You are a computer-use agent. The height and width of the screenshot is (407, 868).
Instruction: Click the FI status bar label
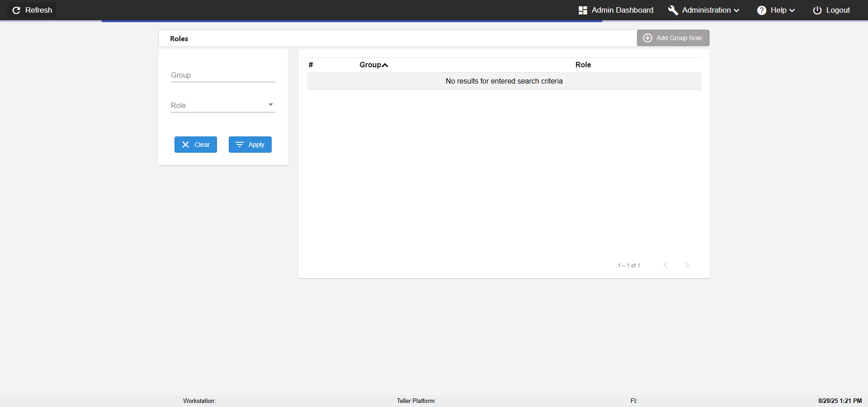pyautogui.click(x=634, y=401)
